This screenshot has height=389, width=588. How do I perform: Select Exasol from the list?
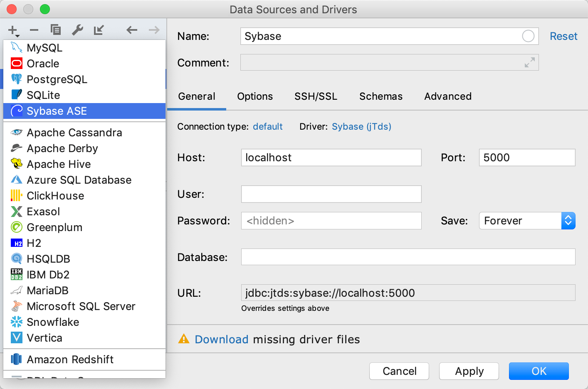pyautogui.click(x=84, y=212)
